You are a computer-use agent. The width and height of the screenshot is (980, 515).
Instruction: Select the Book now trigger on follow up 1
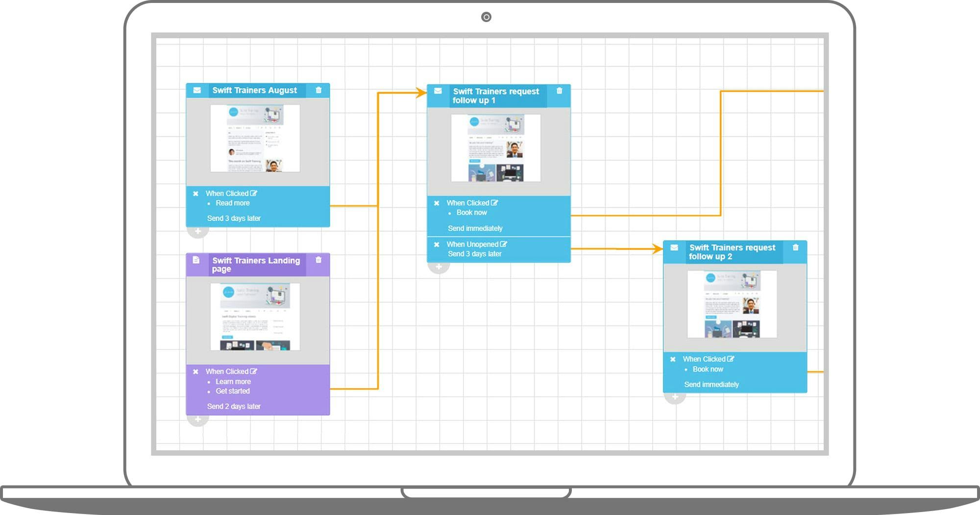(x=471, y=212)
